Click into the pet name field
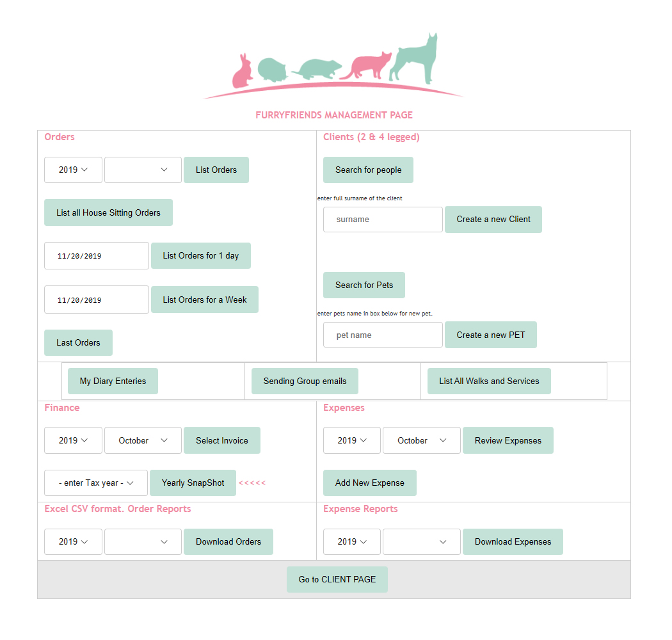 (x=383, y=335)
